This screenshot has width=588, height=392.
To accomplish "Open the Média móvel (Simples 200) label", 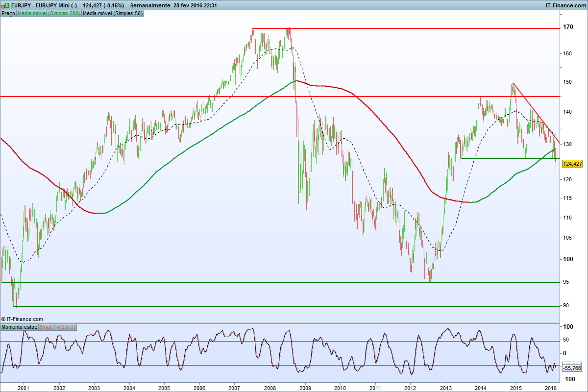I will pos(49,14).
